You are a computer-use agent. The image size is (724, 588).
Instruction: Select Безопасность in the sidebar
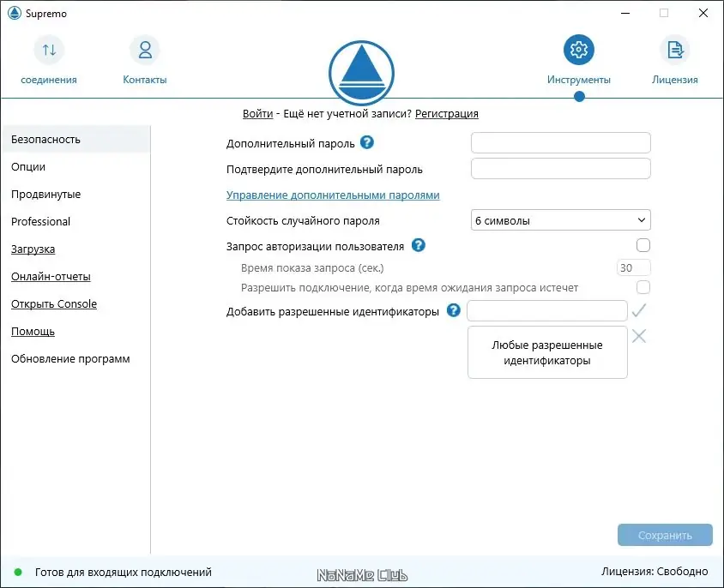click(x=75, y=140)
